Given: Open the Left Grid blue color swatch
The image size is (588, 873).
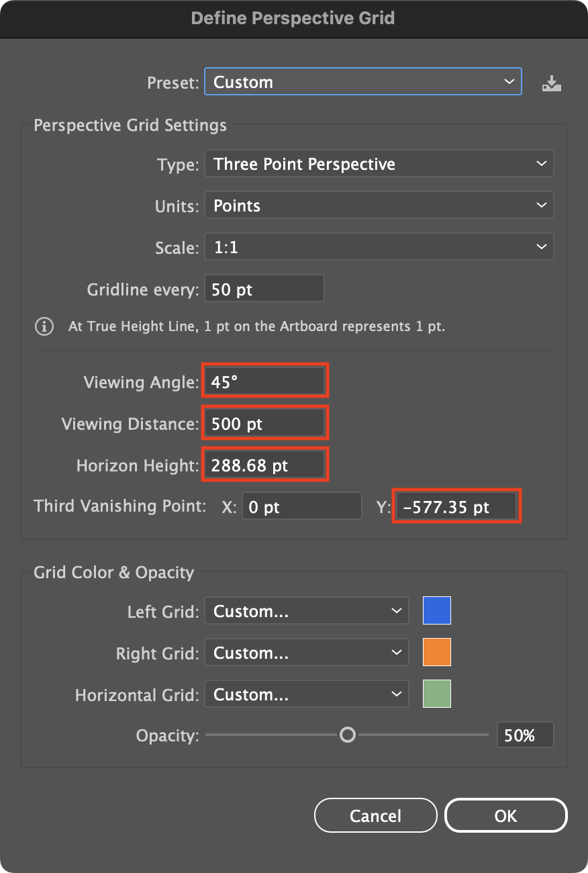Looking at the screenshot, I should [x=437, y=610].
